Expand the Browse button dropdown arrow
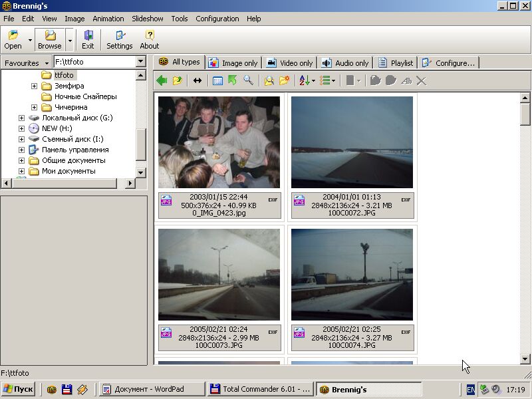532x399 pixels. (x=70, y=40)
